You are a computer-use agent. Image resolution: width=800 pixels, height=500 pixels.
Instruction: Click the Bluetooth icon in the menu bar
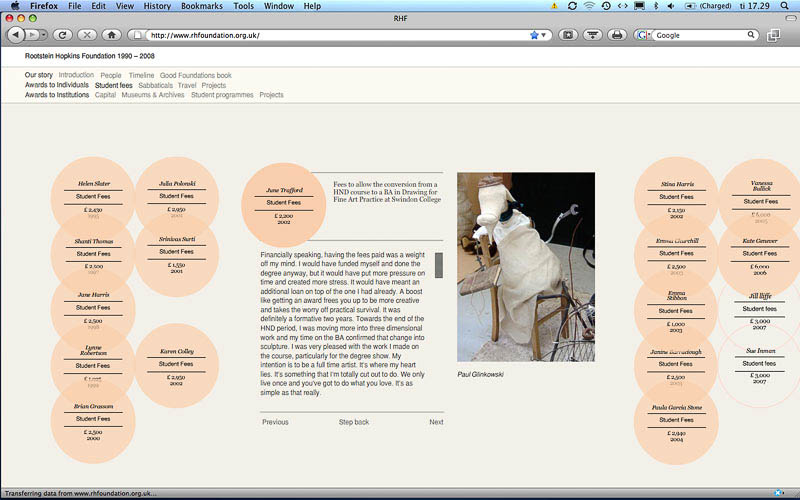[656, 6]
